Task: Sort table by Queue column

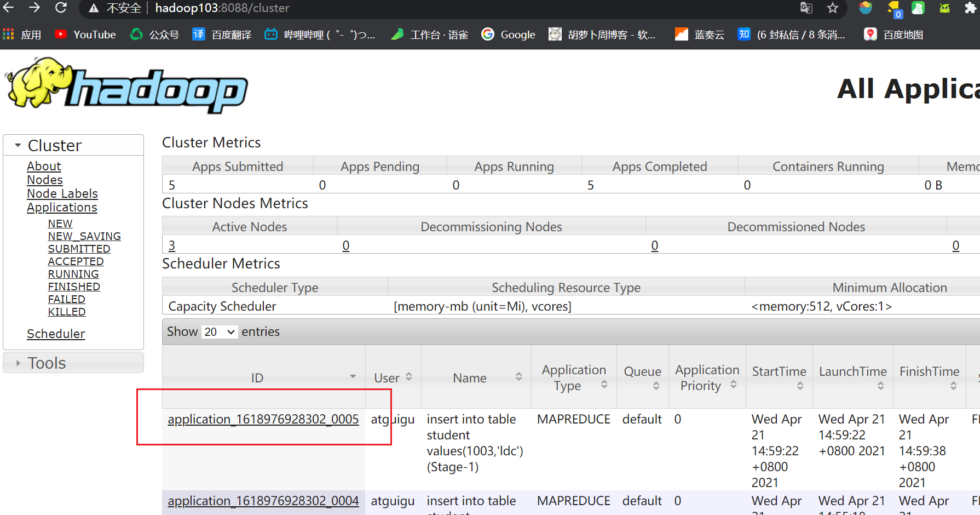Action: click(643, 377)
